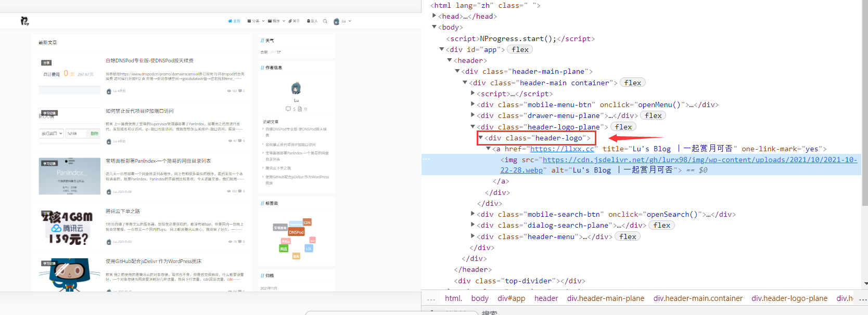Collapse the header node in DevTools
Image resolution: width=868 pixels, height=315 pixels.
coord(450,60)
